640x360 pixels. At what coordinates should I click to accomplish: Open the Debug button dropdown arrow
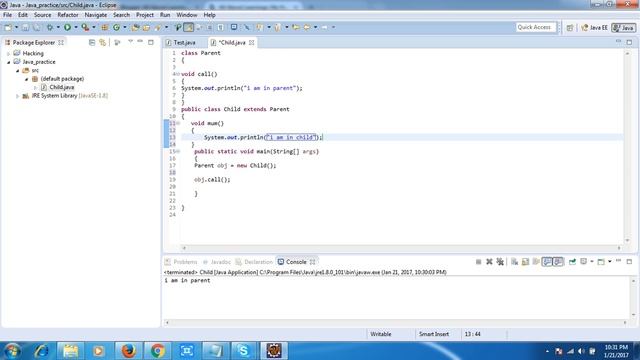(58, 27)
